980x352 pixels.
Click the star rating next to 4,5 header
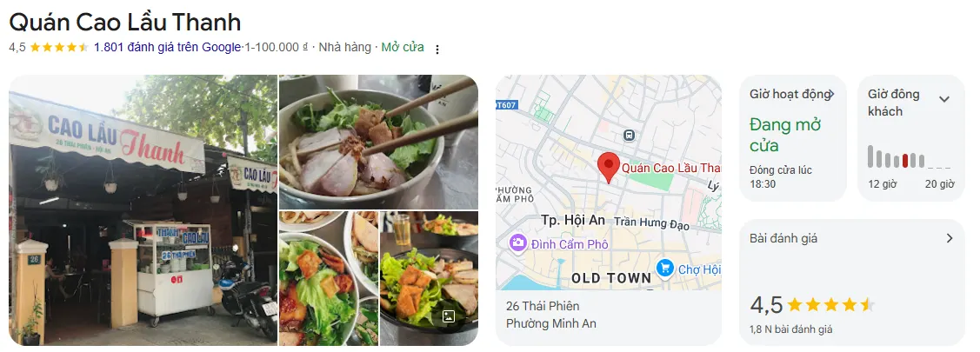pyautogui.click(x=59, y=47)
